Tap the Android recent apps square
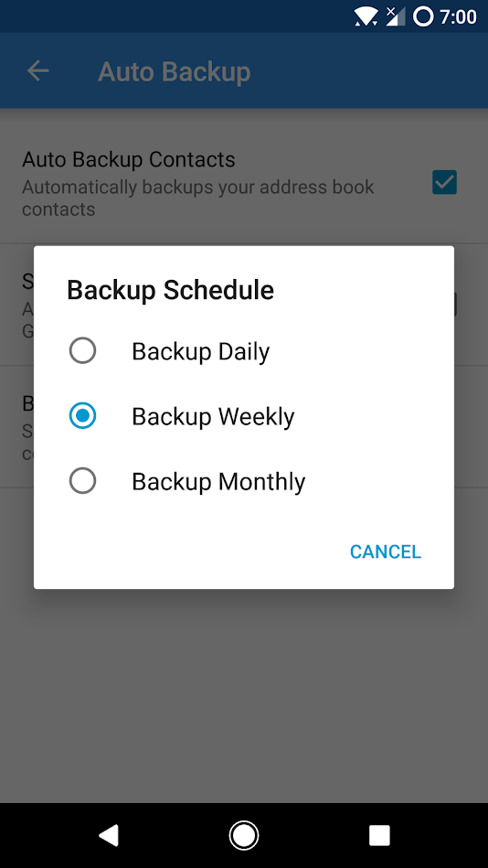Screen dimensions: 488x868 [x=379, y=835]
